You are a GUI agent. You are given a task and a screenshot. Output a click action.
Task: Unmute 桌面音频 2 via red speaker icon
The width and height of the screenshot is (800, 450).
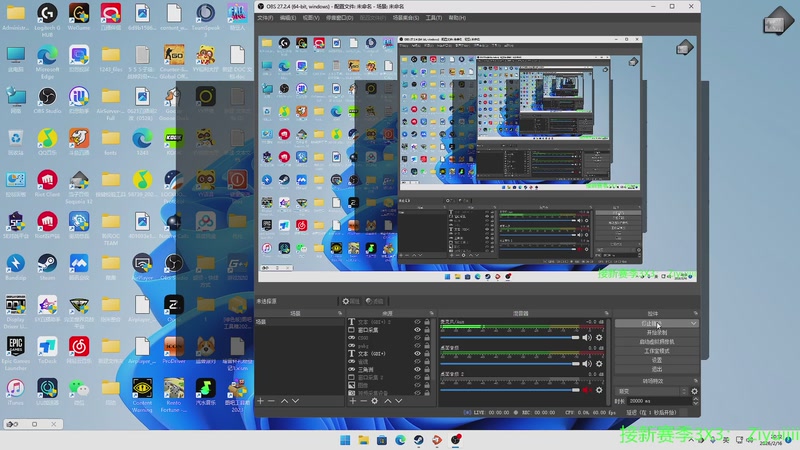point(587,390)
